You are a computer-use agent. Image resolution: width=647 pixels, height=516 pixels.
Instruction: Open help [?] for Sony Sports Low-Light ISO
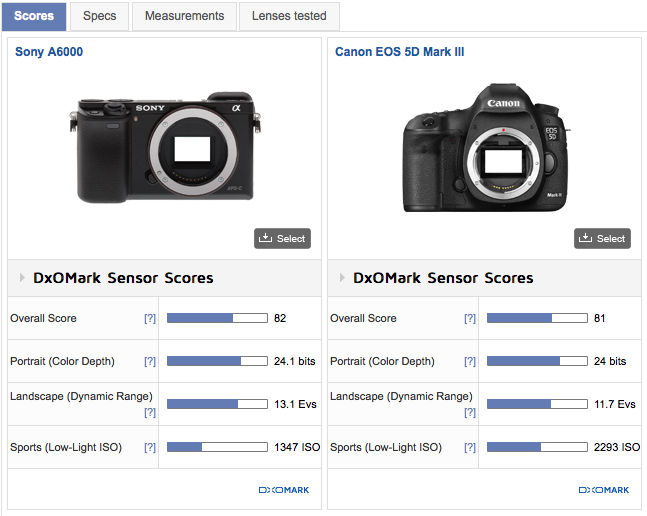150,447
